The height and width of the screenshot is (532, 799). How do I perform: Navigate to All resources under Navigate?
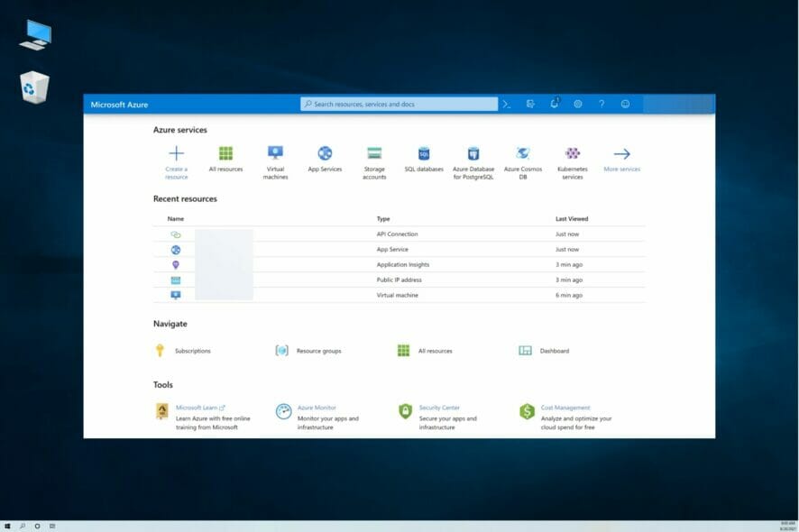(436, 351)
